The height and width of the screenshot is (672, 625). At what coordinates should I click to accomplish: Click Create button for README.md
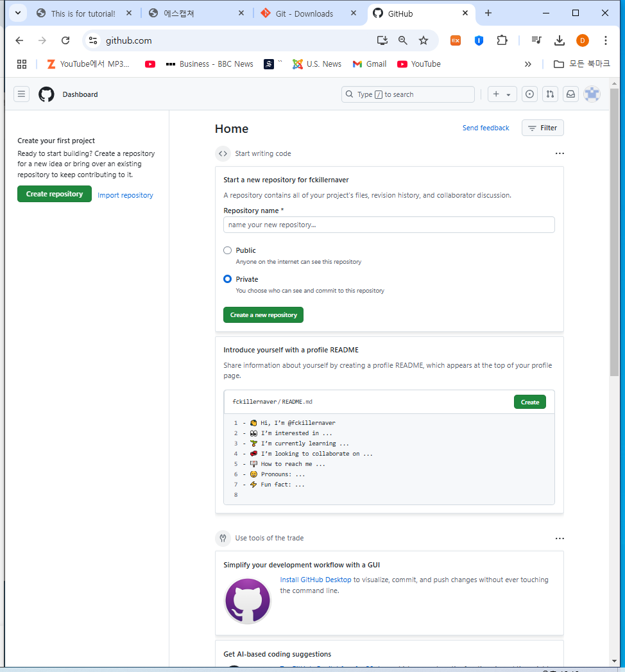pos(530,402)
